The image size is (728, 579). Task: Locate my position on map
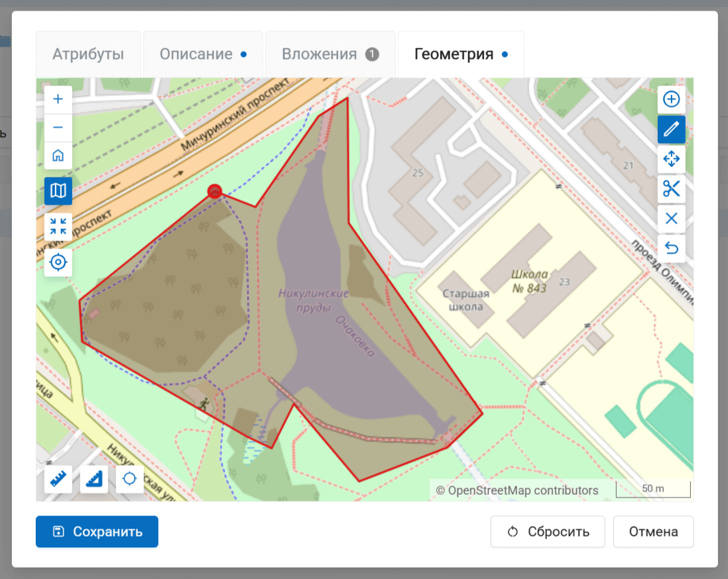[58, 263]
